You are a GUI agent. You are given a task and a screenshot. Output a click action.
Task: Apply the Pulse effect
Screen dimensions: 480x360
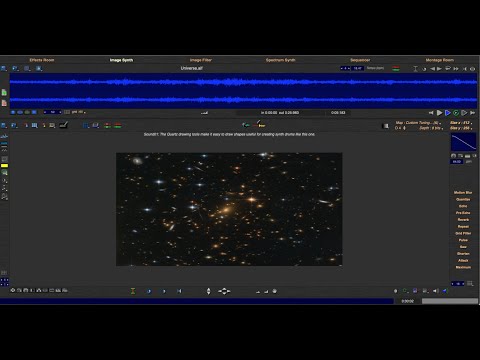(x=463, y=240)
